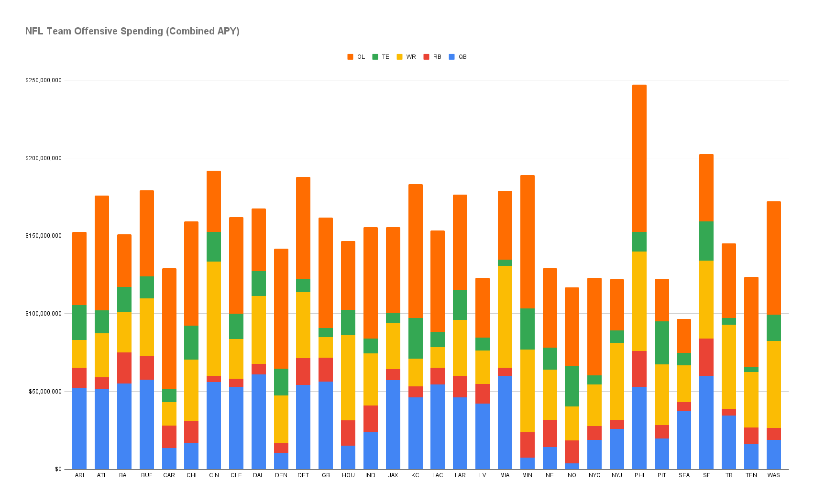The image size is (814, 504).
Task: Click the CLE team axis label
Action: click(236, 475)
